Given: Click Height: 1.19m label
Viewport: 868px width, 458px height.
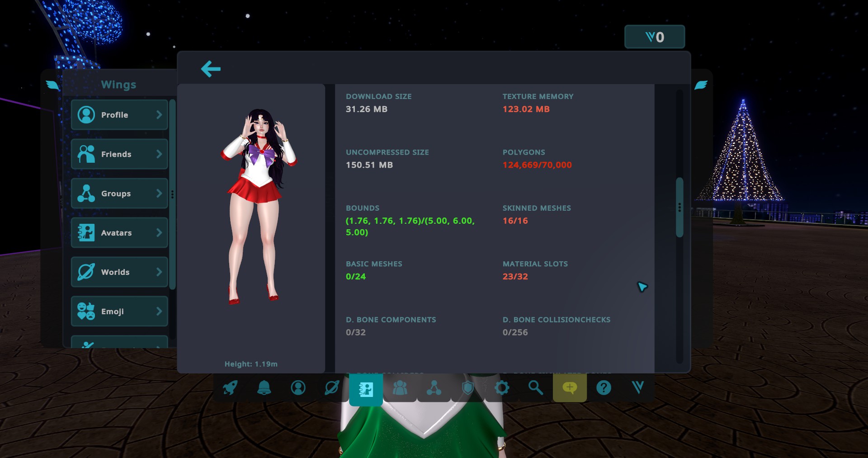Looking at the screenshot, I should pos(251,364).
